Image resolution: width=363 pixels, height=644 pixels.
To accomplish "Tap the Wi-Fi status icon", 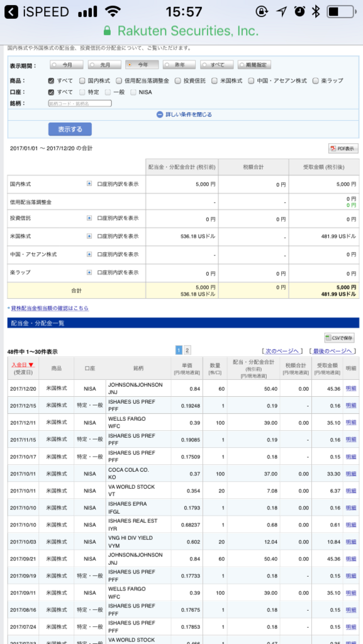I will pos(114,11).
